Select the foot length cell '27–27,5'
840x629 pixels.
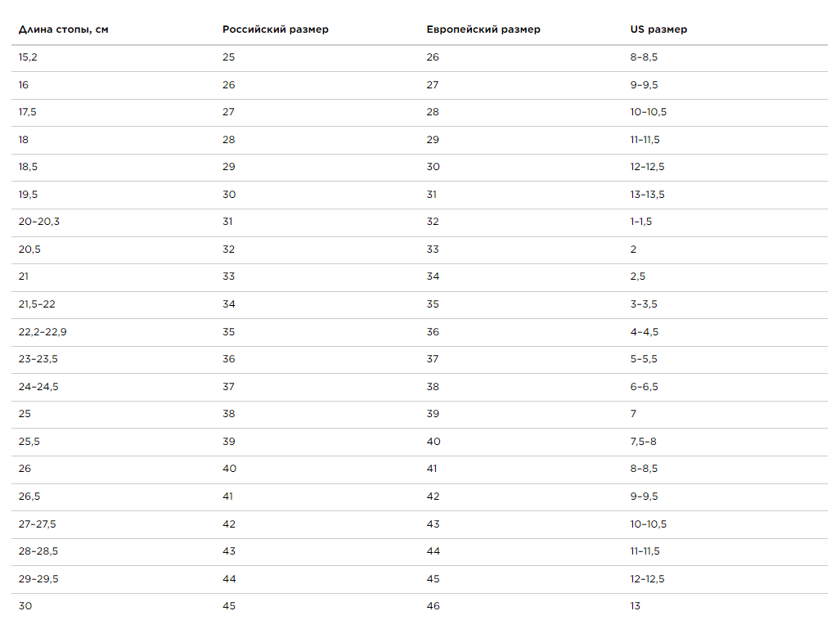(x=37, y=524)
